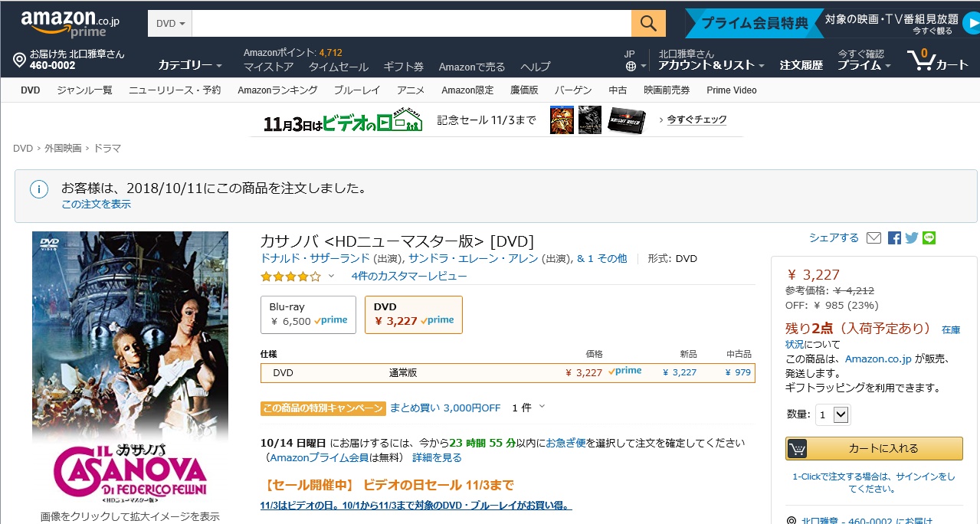The width and height of the screenshot is (980, 524).
Task: Open ブルーレイ tab
Action: pyautogui.click(x=357, y=90)
